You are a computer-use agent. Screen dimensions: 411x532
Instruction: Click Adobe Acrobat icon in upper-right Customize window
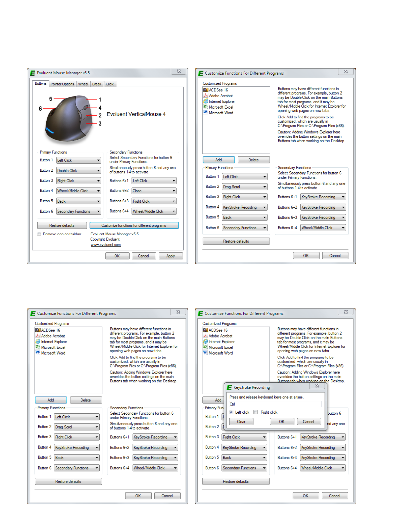(206, 96)
